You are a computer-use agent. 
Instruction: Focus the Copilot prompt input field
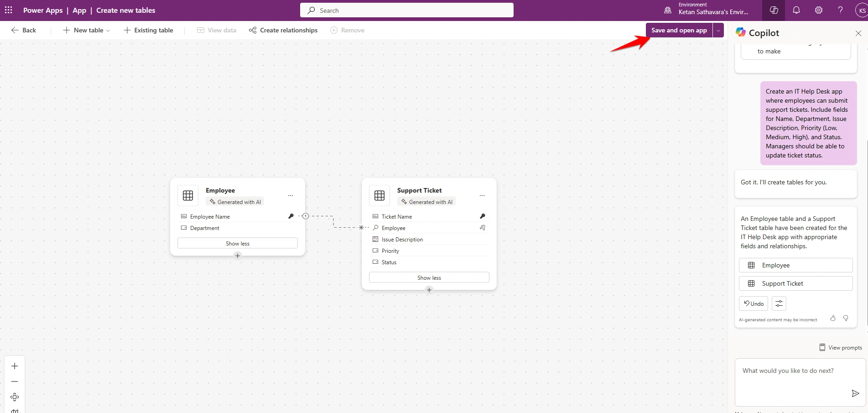800,382
